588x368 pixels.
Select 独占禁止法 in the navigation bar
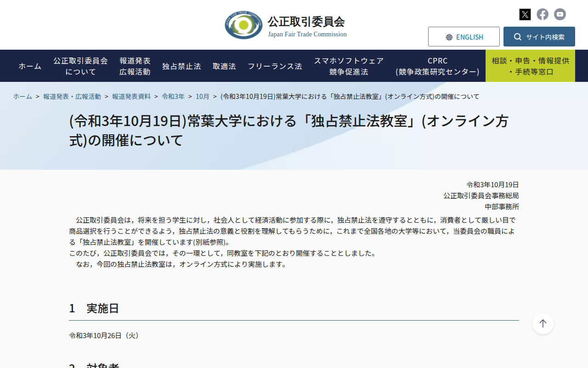[181, 66]
